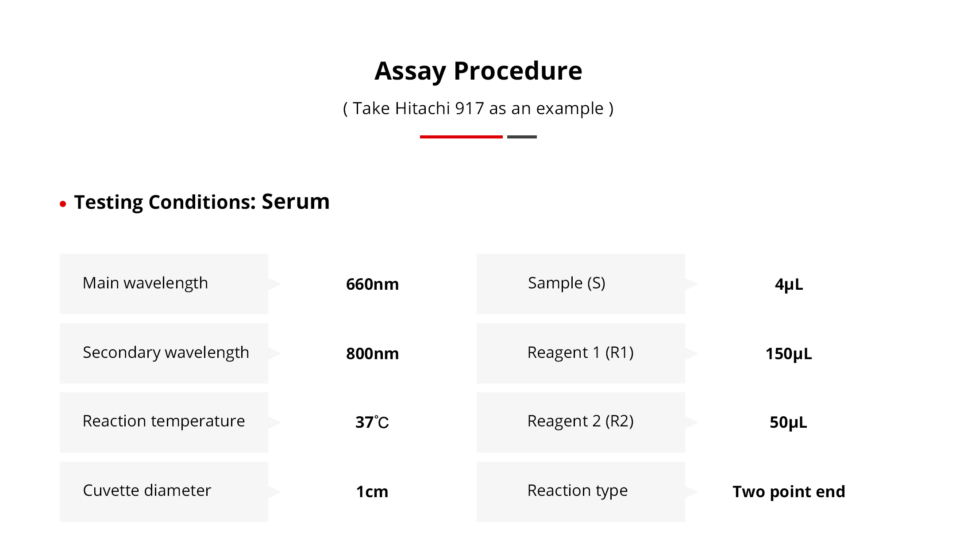The height and width of the screenshot is (560, 956).
Task: Click the Sample (S) label cell
Action: pos(580,284)
